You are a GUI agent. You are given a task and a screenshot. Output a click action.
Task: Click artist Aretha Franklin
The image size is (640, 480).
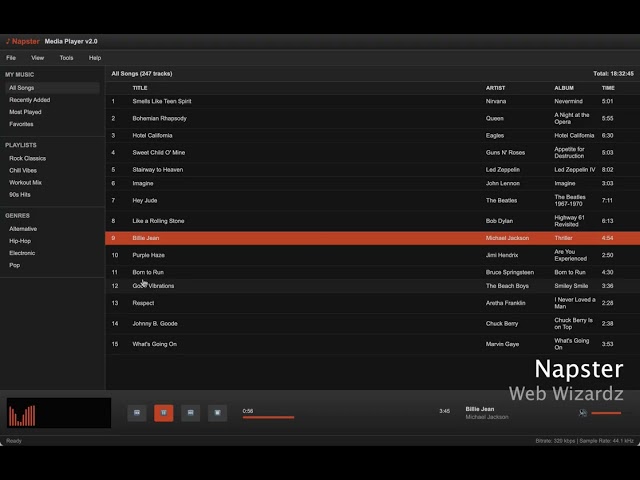[505, 303]
